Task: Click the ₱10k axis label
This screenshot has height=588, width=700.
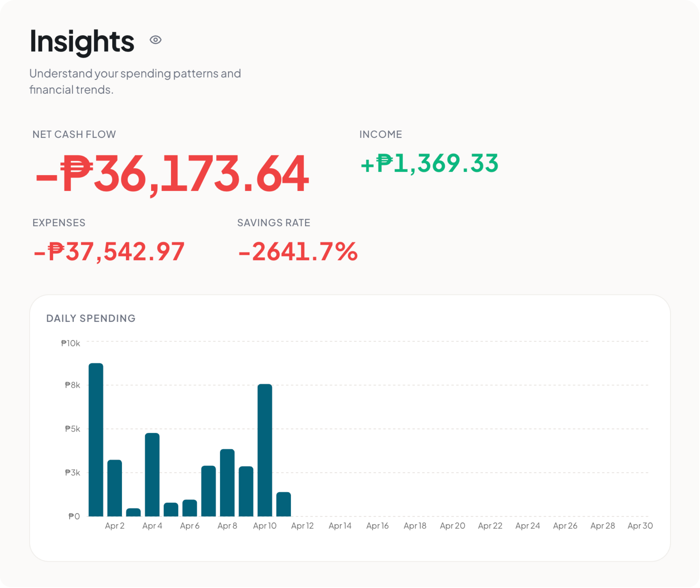Action: pyautogui.click(x=71, y=343)
